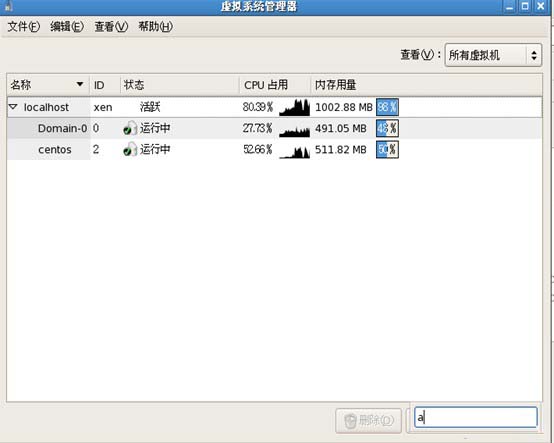
Task: Open the 编辑(E) menu
Action: pos(67,26)
